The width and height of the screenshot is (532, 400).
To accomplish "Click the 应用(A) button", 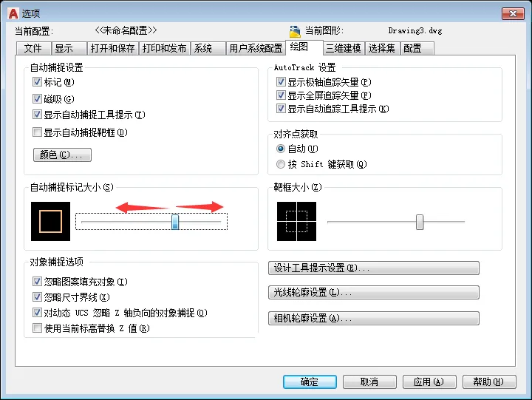I will (429, 382).
